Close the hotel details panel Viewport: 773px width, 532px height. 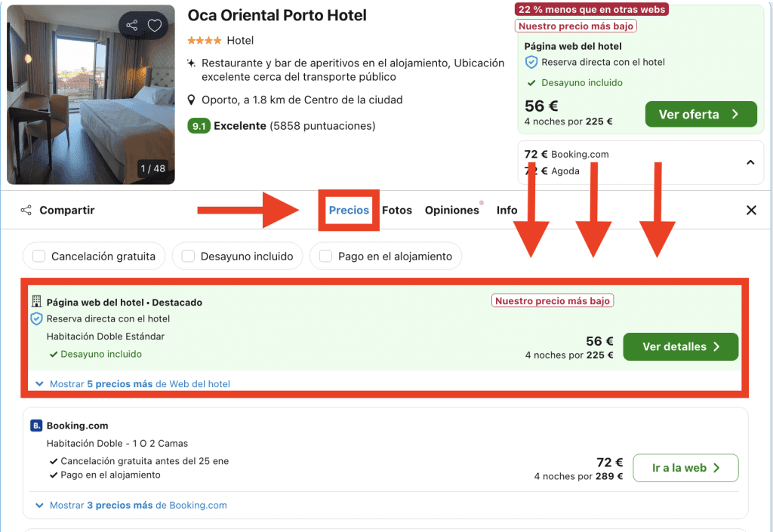pyautogui.click(x=751, y=211)
